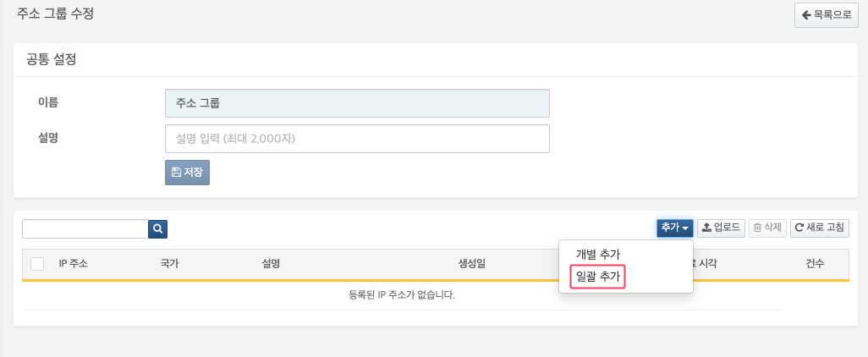The image size is (868, 357).
Task: Click the 설명 column header in table
Action: (x=271, y=264)
